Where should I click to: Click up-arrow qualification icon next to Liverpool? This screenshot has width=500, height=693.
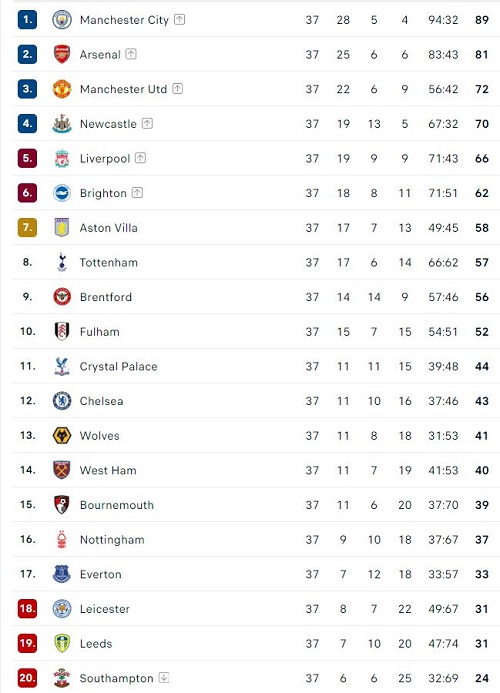(x=140, y=158)
